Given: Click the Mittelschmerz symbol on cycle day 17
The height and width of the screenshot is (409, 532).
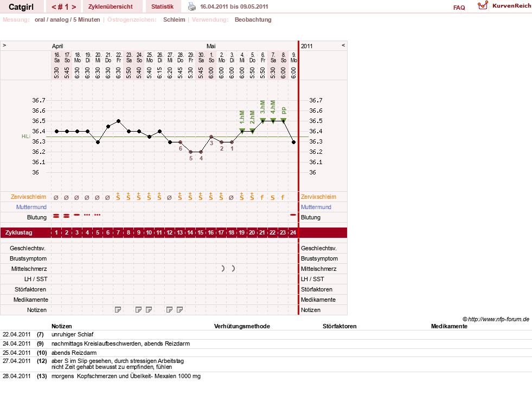Looking at the screenshot, I should click(x=222, y=269).
